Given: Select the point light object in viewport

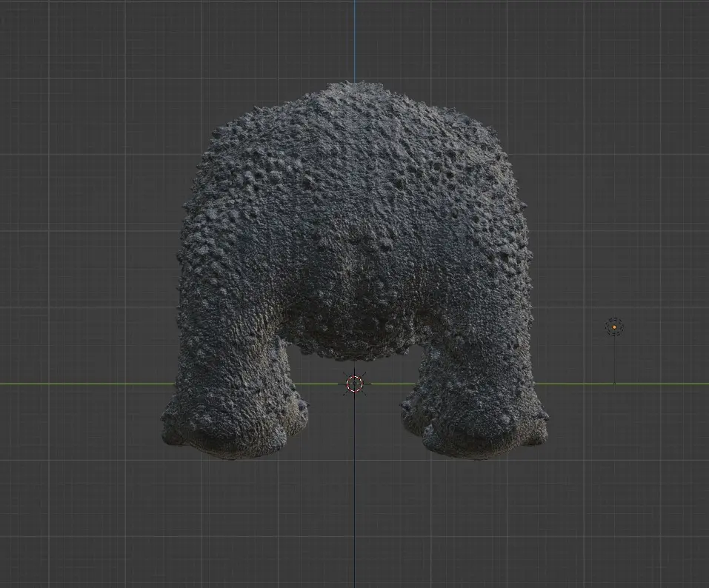Looking at the screenshot, I should 614,327.
